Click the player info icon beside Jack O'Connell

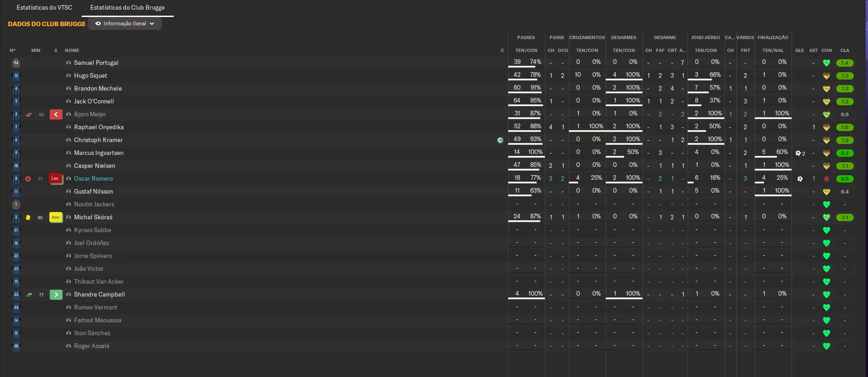[69, 102]
